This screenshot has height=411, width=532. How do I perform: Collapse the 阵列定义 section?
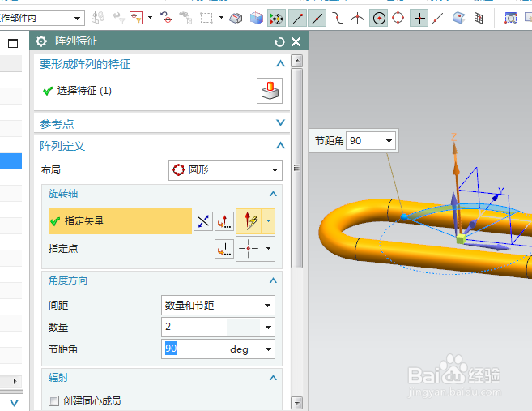280,145
